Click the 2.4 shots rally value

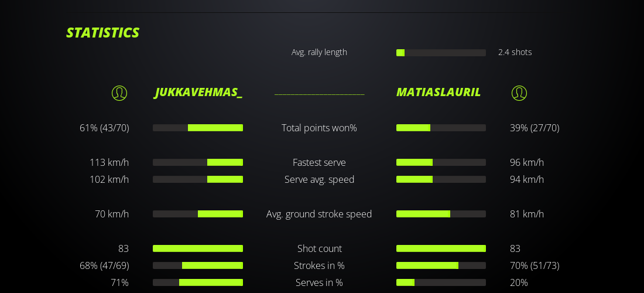pos(515,52)
